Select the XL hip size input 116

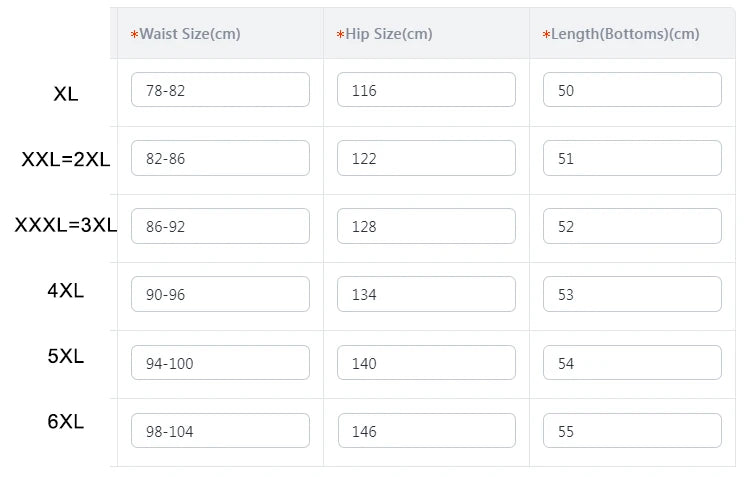(x=426, y=90)
